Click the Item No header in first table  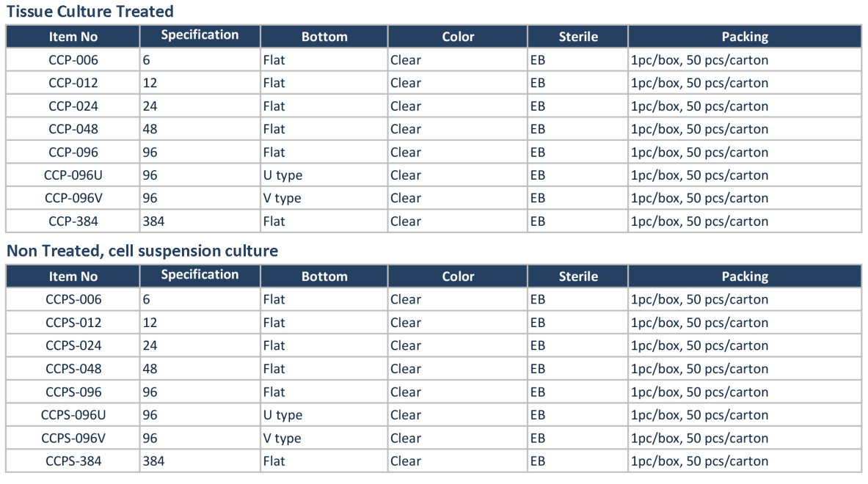point(73,37)
